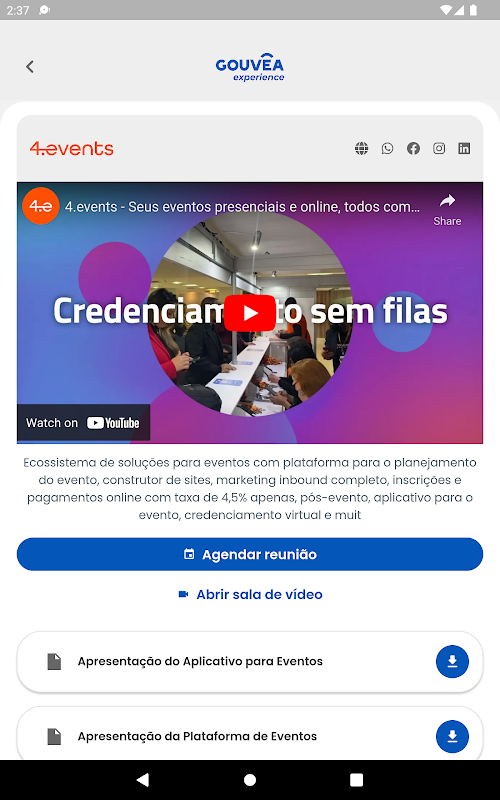Tap the 4.events logo
The height and width of the screenshot is (800, 500).
coord(71,148)
